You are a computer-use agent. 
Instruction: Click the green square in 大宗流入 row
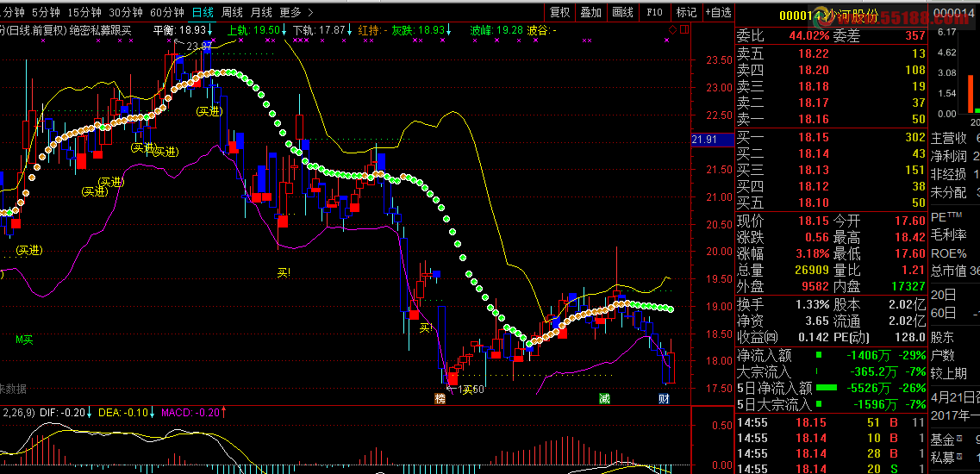pyautogui.click(x=819, y=372)
